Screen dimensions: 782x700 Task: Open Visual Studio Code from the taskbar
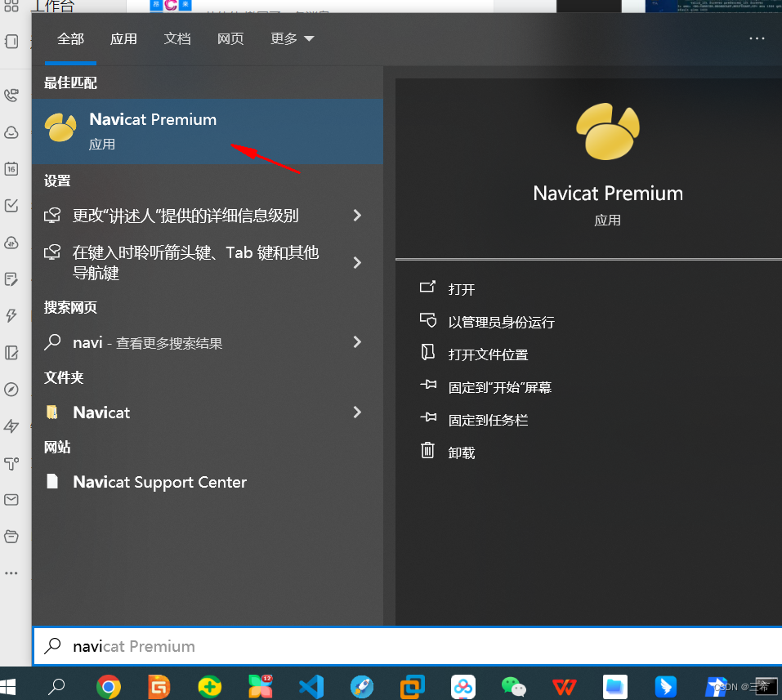pos(311,687)
